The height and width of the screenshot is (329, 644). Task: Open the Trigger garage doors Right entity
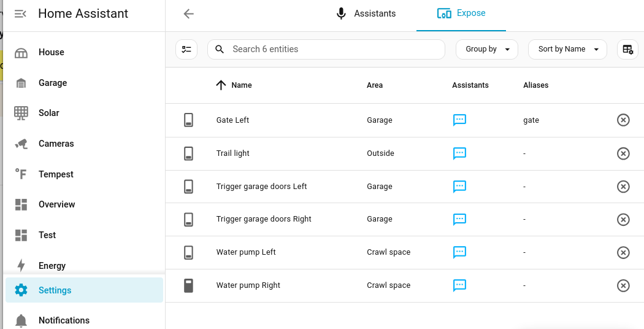(264, 219)
